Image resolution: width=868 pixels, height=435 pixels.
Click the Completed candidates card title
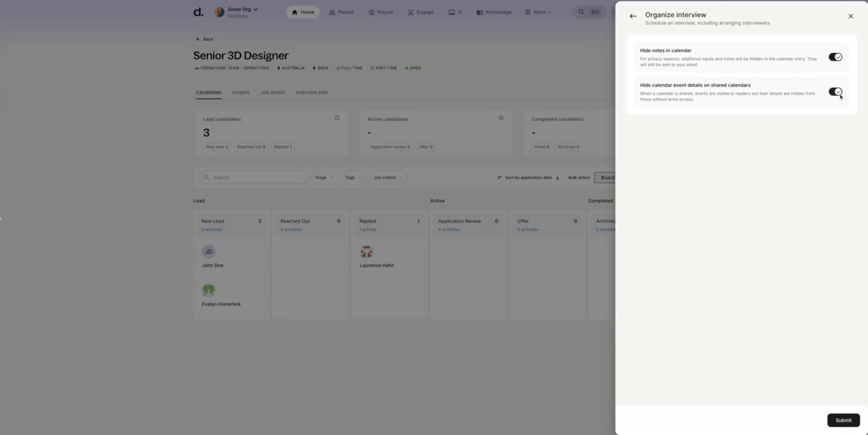point(557,119)
